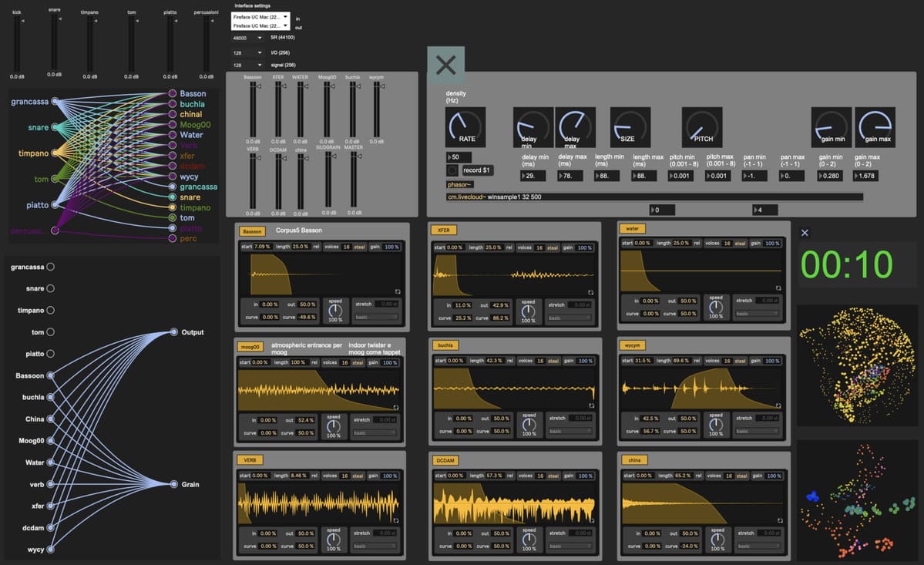The height and width of the screenshot is (565, 924).
Task: Click the phasor~ object box
Action: click(460, 184)
